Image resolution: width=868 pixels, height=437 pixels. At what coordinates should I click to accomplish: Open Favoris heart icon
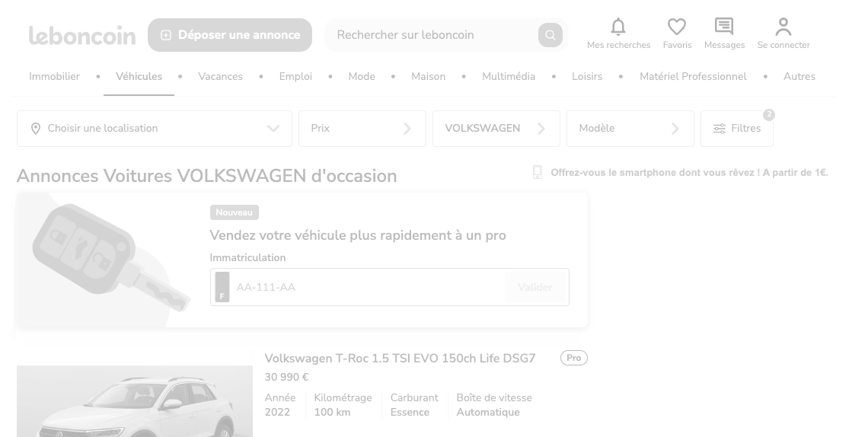click(676, 27)
